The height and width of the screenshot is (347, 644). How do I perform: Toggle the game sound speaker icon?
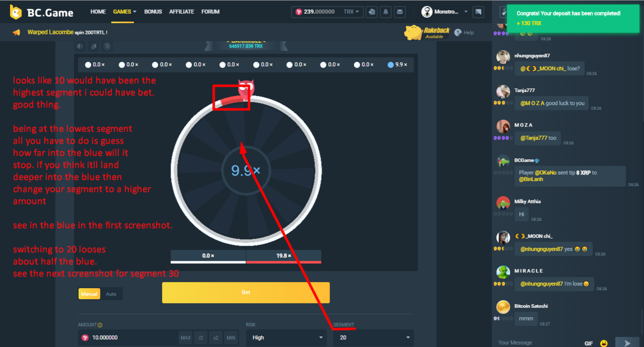tap(79, 47)
